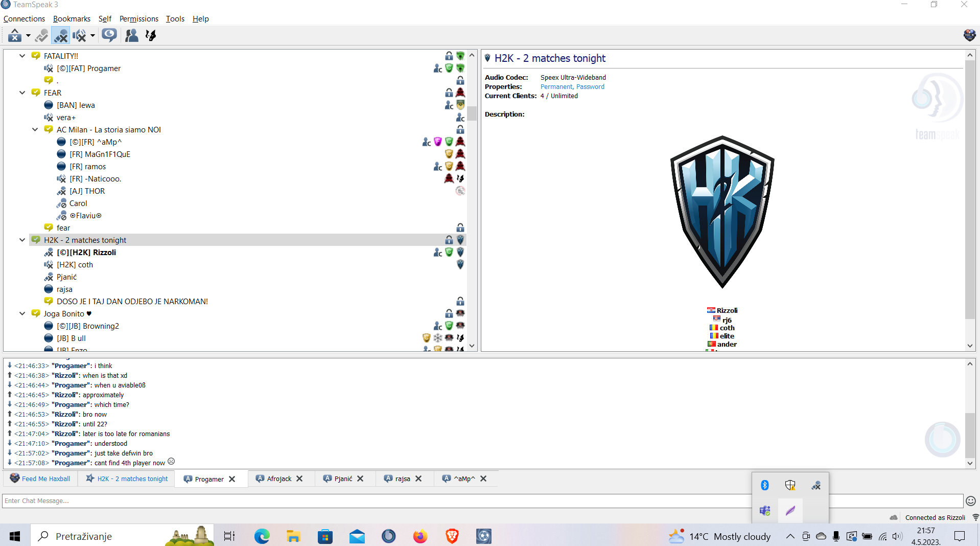Click the H2K shield icon on coth row

click(x=460, y=264)
